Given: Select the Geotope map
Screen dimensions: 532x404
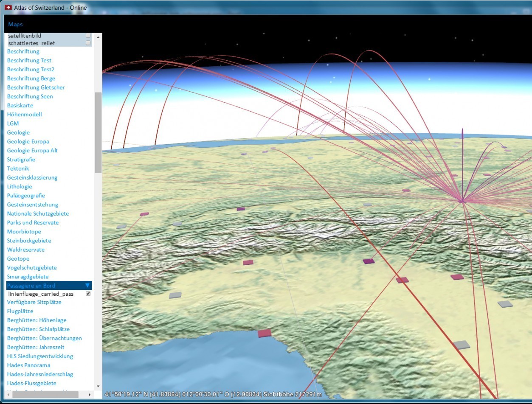Looking at the screenshot, I should coord(18,258).
